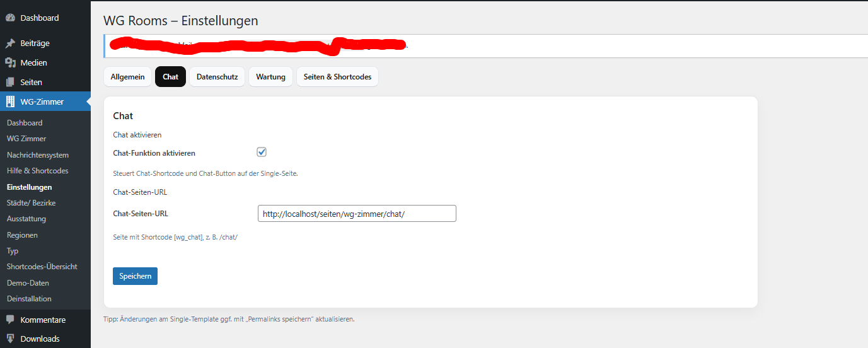Click the Deinstallation submenu link
This screenshot has width=868, height=348.
(29, 299)
